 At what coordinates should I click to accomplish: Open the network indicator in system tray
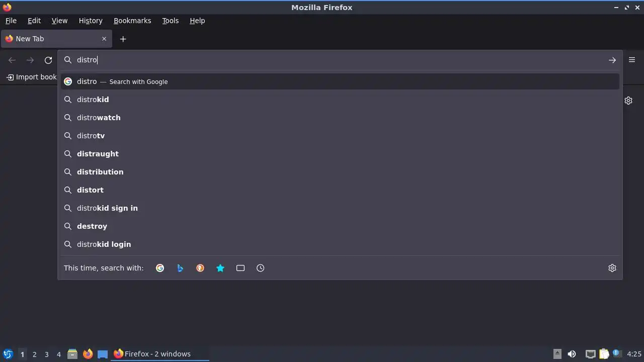[591, 354]
